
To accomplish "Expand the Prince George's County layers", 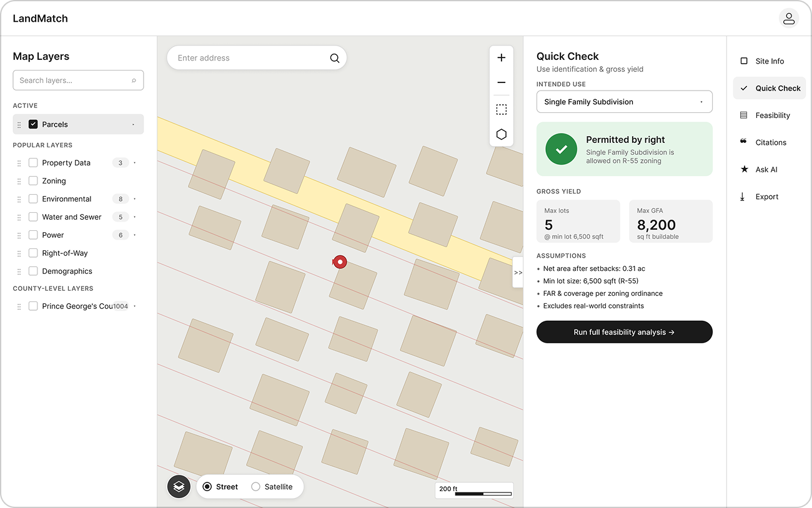I will click(135, 306).
